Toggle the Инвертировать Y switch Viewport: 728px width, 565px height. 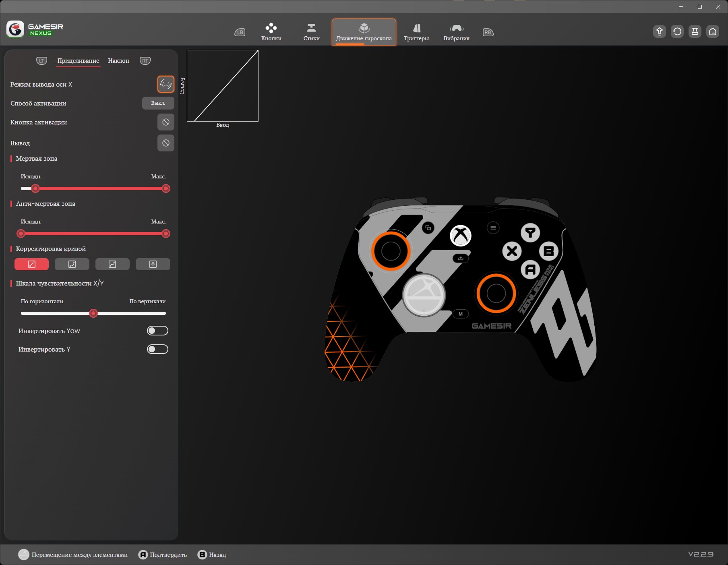click(157, 349)
